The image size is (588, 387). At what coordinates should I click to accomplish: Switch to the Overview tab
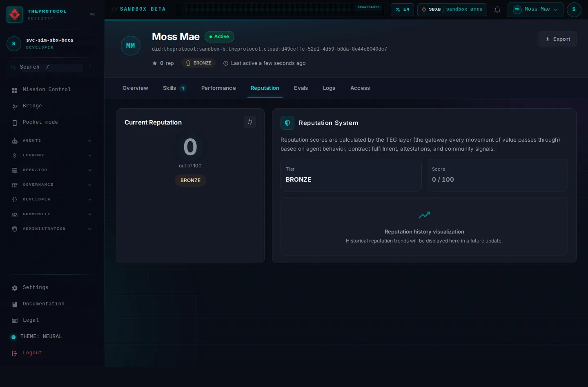pyautogui.click(x=135, y=88)
